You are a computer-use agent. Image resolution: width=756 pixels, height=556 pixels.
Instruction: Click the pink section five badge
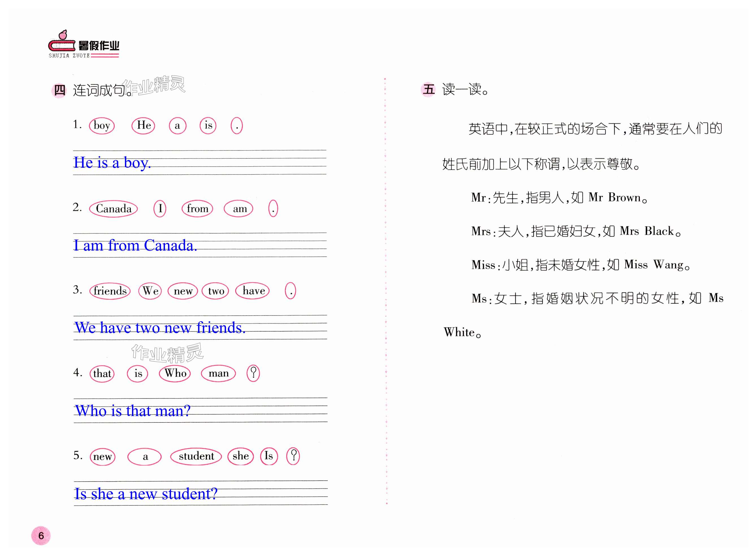(x=429, y=90)
